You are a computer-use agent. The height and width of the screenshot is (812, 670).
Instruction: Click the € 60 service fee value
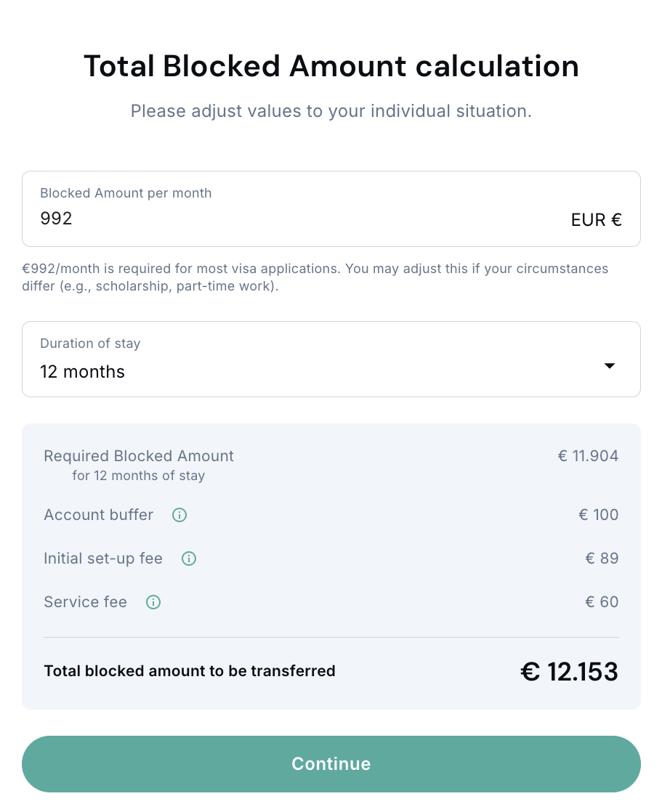coord(602,602)
